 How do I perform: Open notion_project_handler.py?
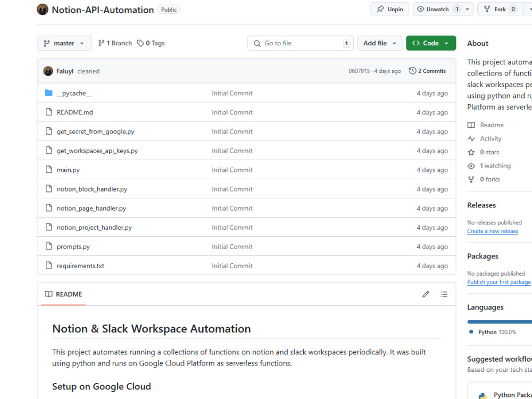click(94, 227)
